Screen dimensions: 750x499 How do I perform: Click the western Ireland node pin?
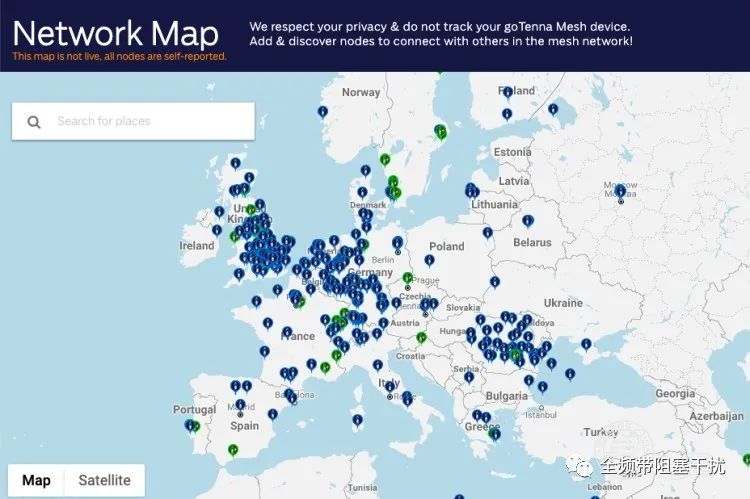(x=217, y=231)
